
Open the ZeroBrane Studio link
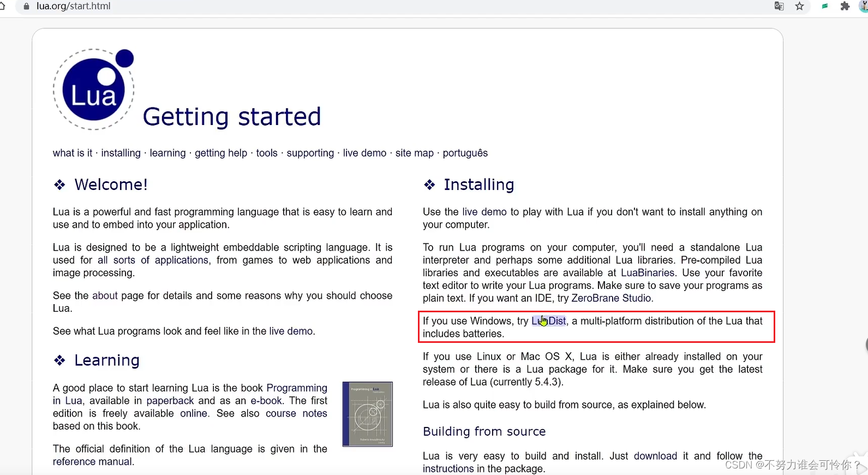612,298
